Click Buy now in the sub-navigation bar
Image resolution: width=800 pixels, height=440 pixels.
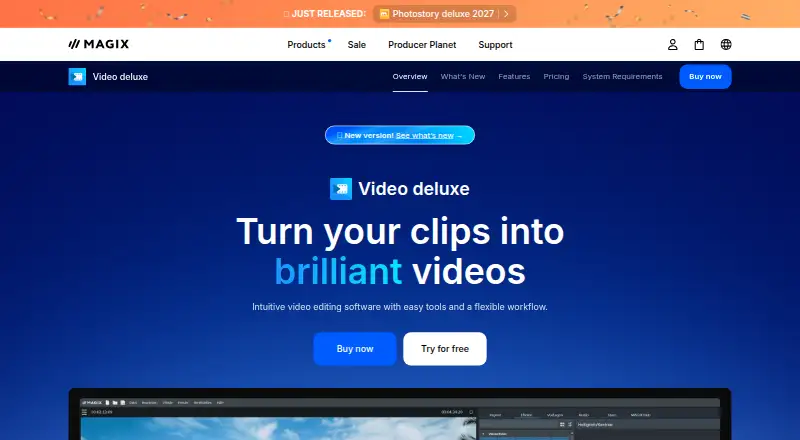pos(705,77)
